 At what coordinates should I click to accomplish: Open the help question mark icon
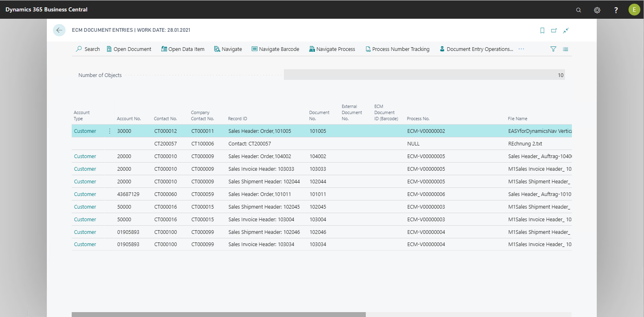pos(616,10)
